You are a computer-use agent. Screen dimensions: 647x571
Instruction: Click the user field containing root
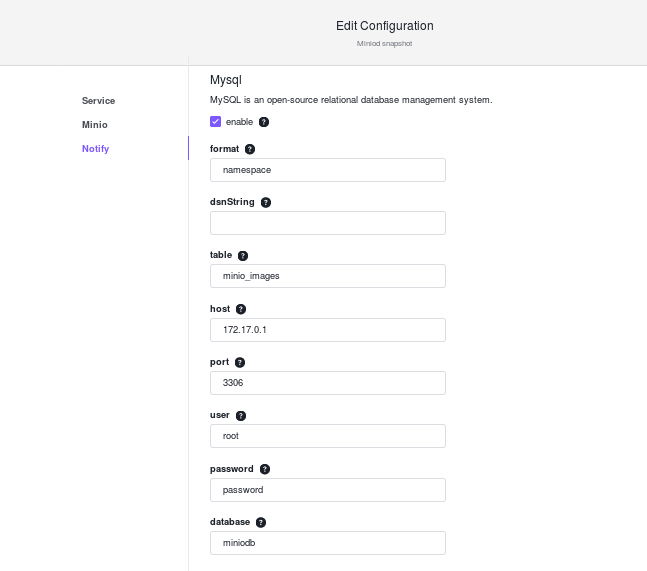pyautogui.click(x=328, y=436)
